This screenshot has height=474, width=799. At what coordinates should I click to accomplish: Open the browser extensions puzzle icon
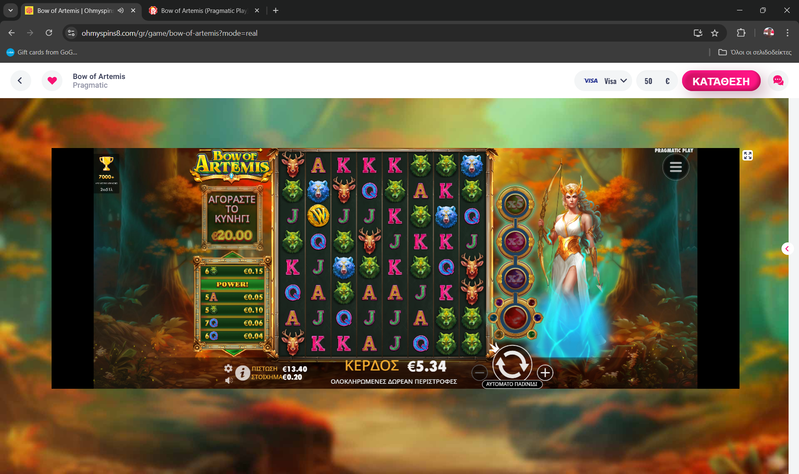tap(741, 33)
